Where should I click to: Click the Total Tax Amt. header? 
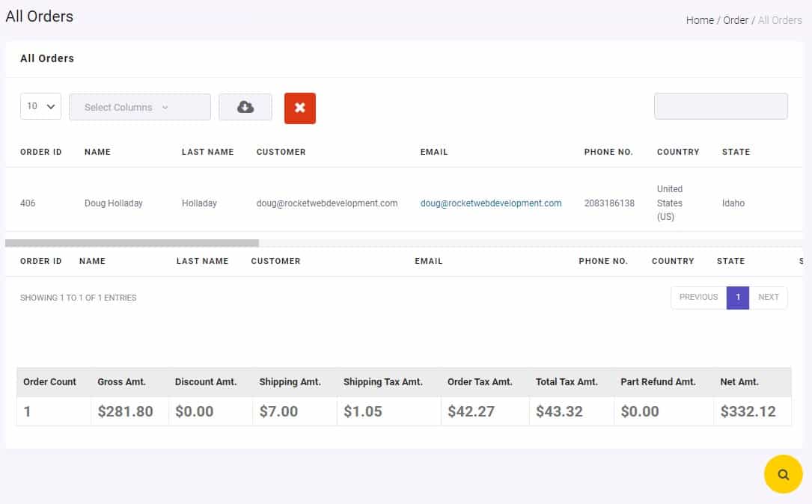click(x=566, y=381)
